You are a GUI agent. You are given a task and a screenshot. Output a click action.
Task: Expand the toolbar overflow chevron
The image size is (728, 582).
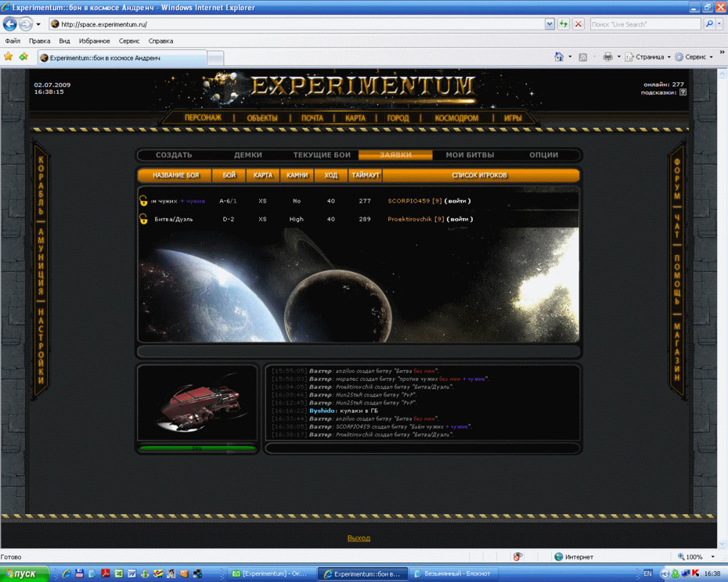click(x=722, y=52)
